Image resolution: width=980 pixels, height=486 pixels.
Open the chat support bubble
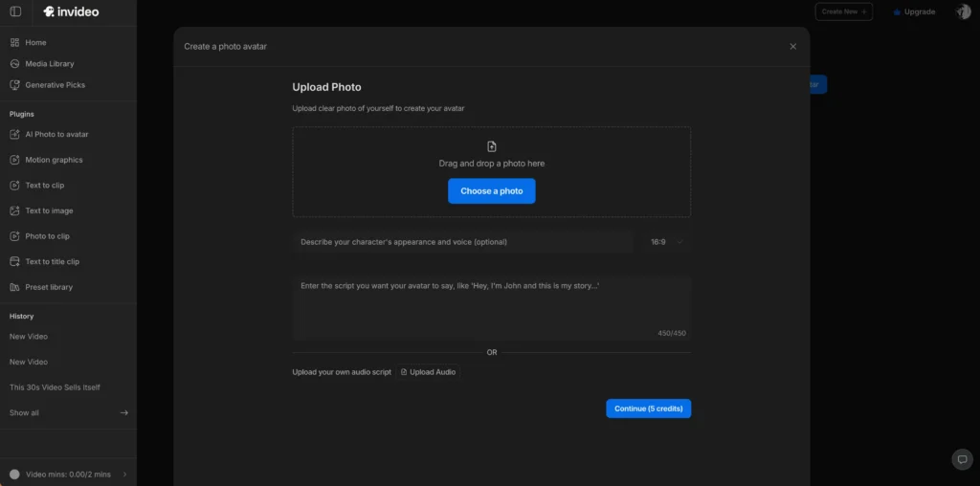pos(963,459)
